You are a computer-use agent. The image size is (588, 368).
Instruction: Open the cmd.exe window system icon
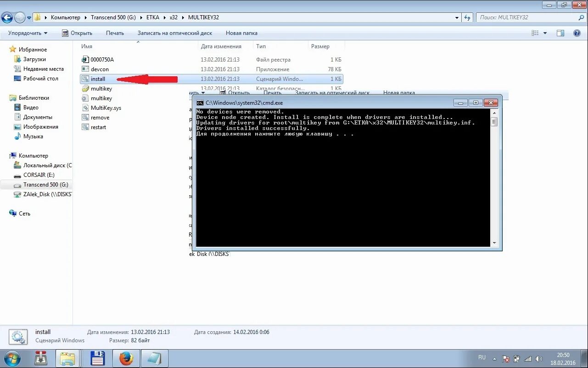pyautogui.click(x=200, y=103)
